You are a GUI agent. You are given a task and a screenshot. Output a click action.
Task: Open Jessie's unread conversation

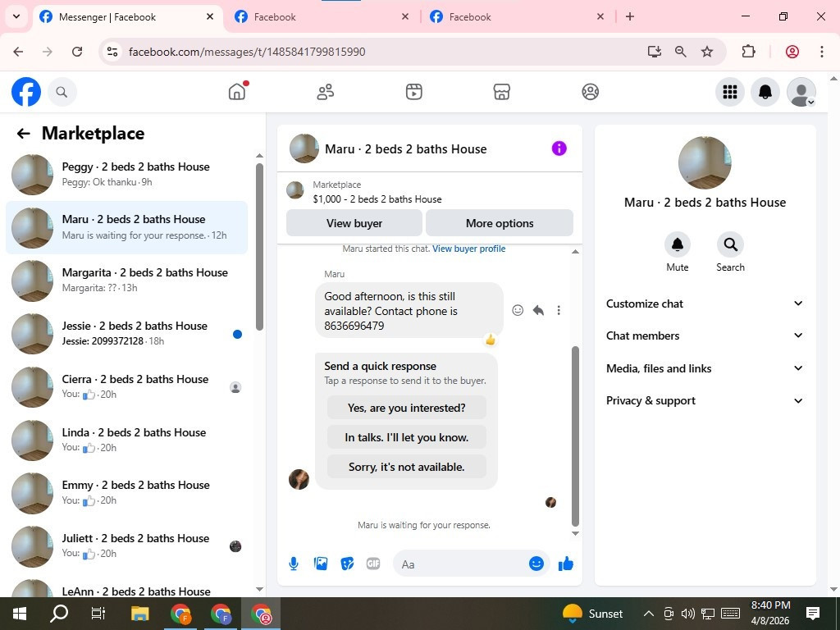tap(127, 334)
